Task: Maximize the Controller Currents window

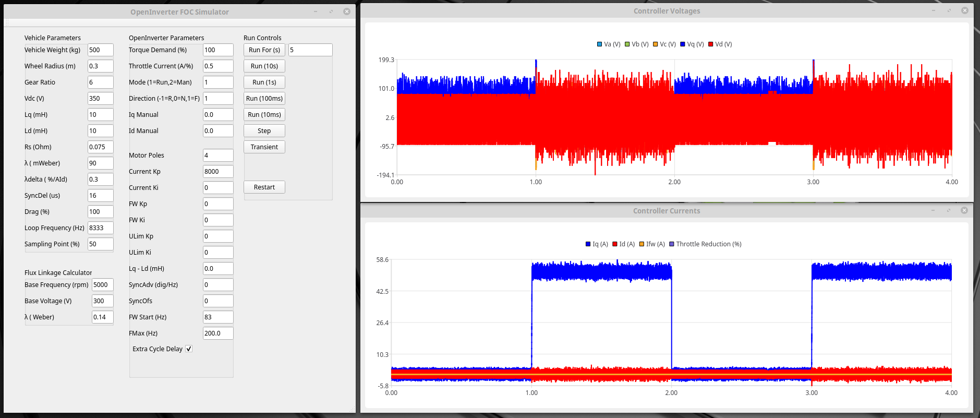Action: click(949, 210)
